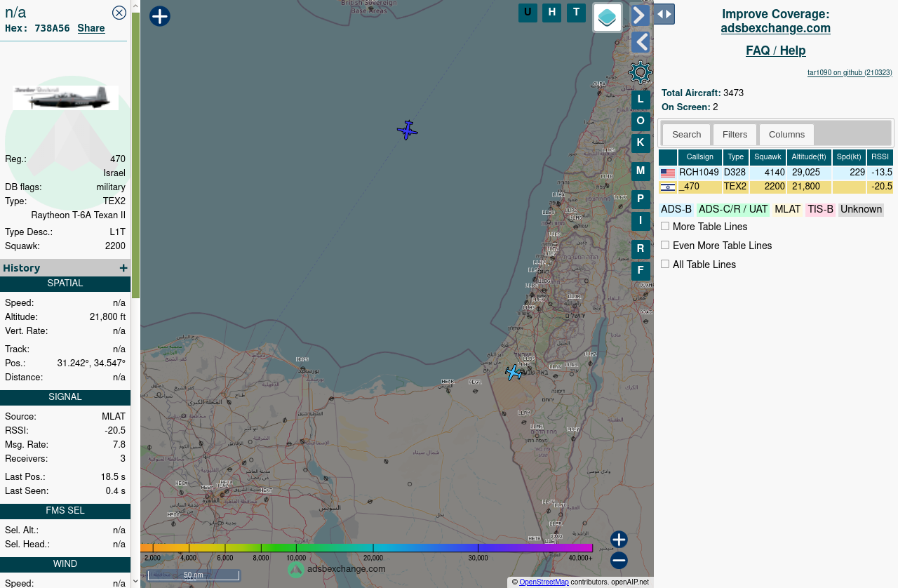This screenshot has height=588, width=898.
Task: Expand the History section with plus icon
Action: [x=123, y=268]
